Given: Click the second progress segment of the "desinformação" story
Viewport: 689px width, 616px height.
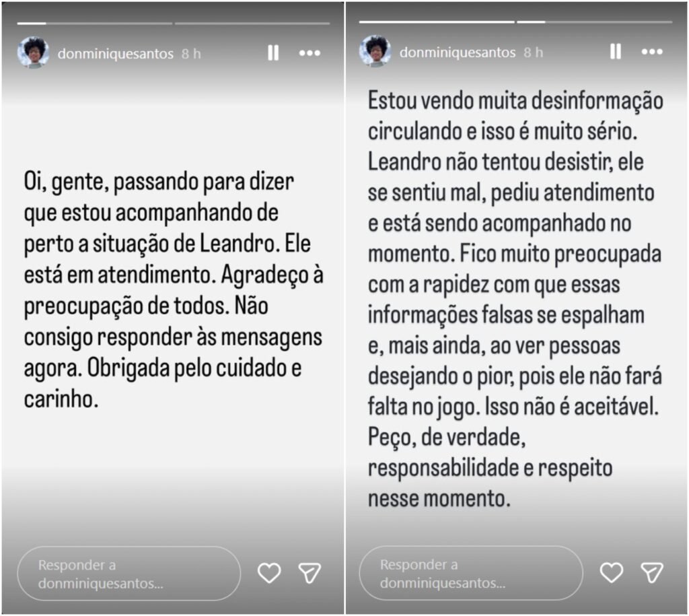Looking at the screenshot, I should [594, 22].
